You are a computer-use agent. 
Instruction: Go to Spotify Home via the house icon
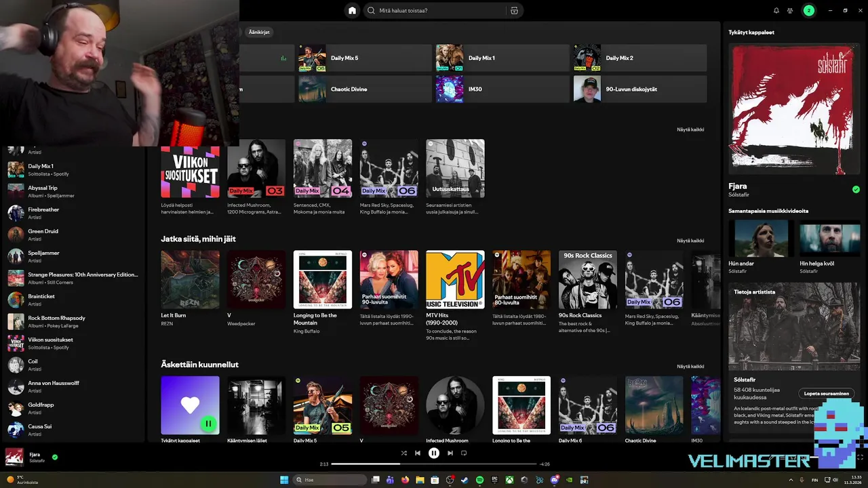coord(352,10)
